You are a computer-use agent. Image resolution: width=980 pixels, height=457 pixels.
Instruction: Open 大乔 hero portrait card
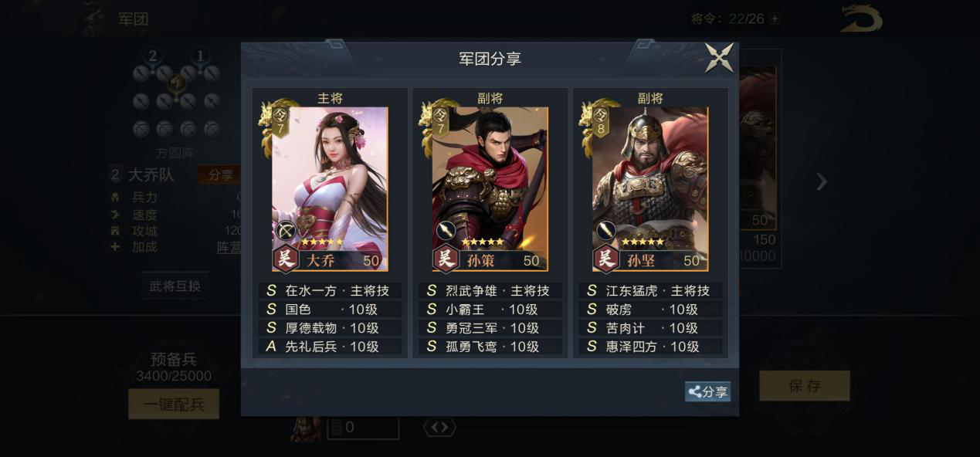tap(330, 189)
